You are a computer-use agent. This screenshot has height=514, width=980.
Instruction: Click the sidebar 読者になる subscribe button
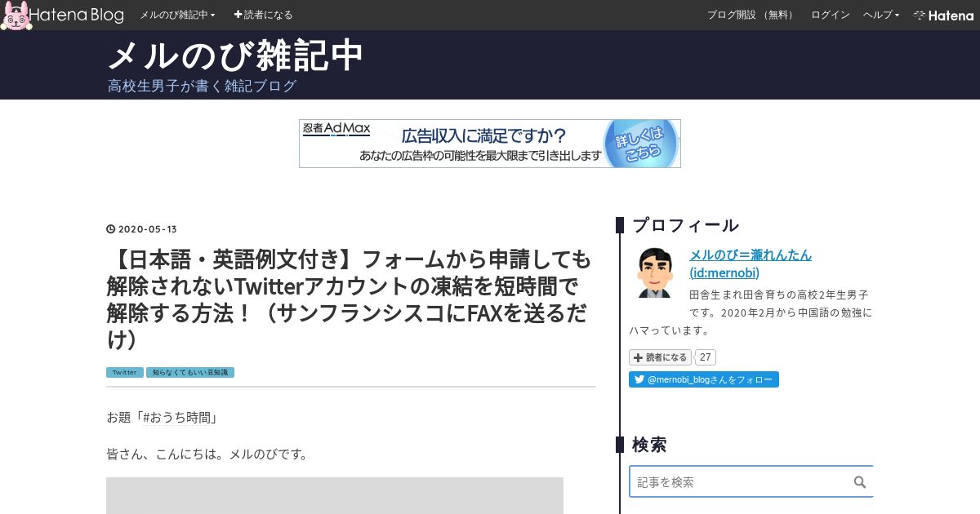(x=660, y=357)
